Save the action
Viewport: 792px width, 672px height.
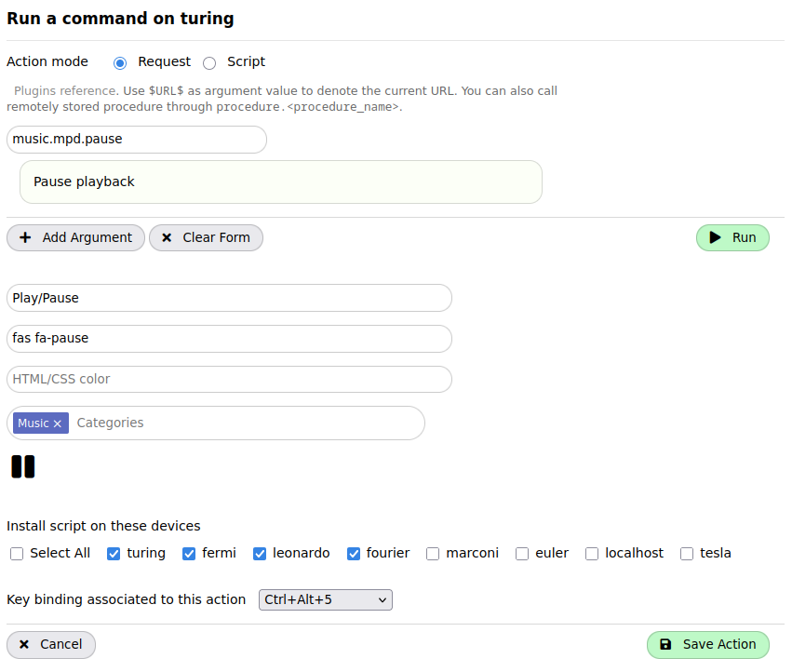pyautogui.click(x=707, y=644)
